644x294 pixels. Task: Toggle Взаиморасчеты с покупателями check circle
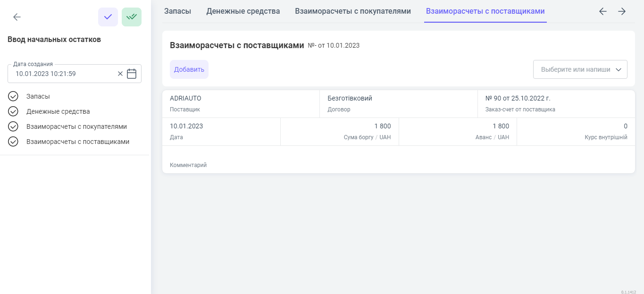[x=13, y=126]
